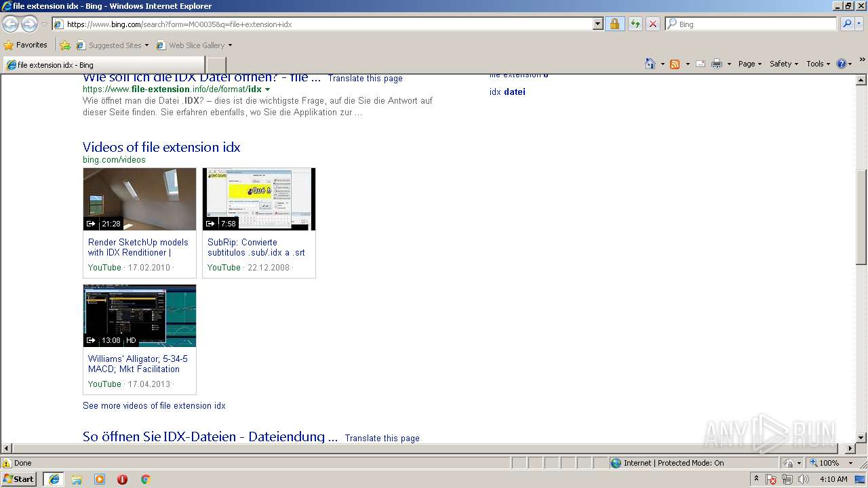
Task: Open the Tools menu
Action: tap(818, 64)
